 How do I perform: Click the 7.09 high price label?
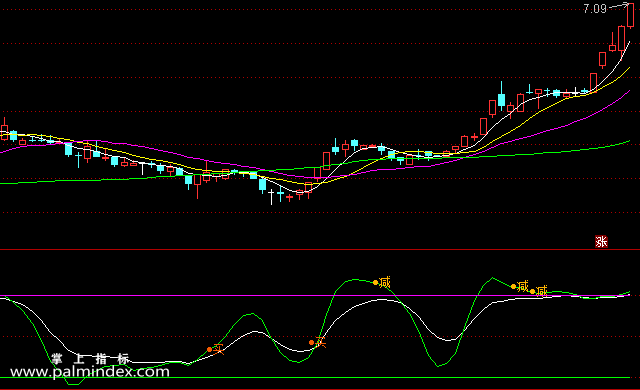point(595,9)
